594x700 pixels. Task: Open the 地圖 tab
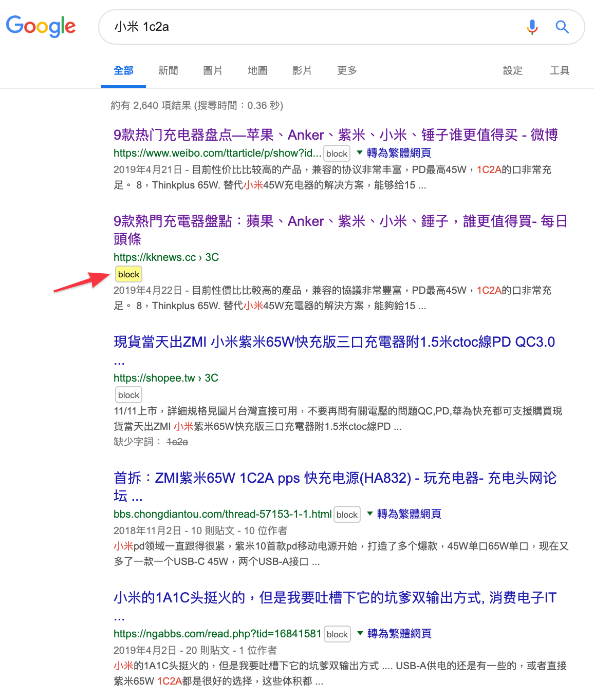257,70
